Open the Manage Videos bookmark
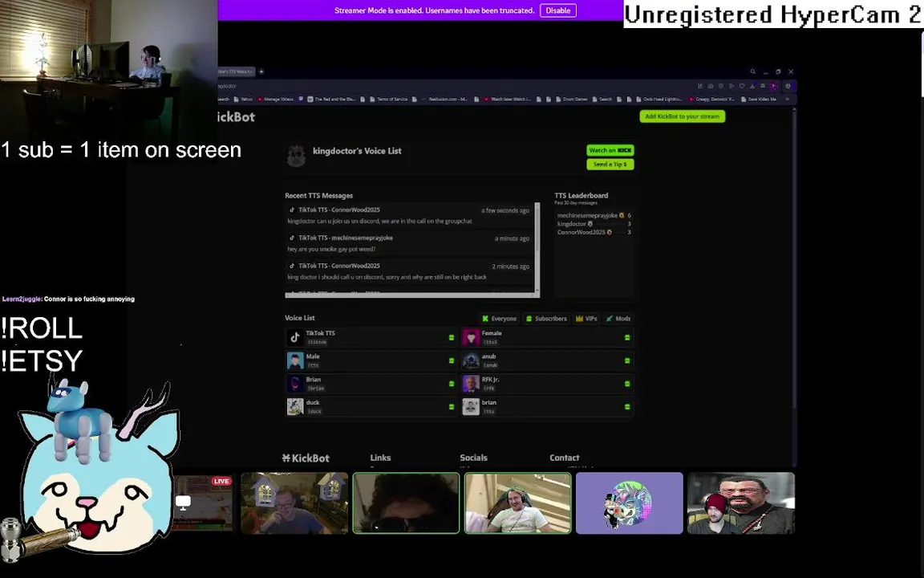 point(275,99)
